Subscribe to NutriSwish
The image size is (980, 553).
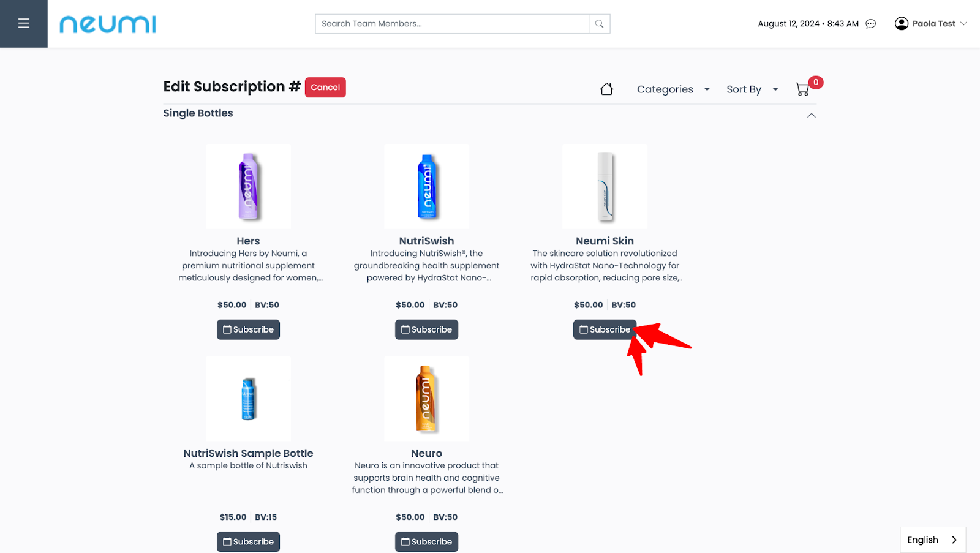click(x=426, y=329)
